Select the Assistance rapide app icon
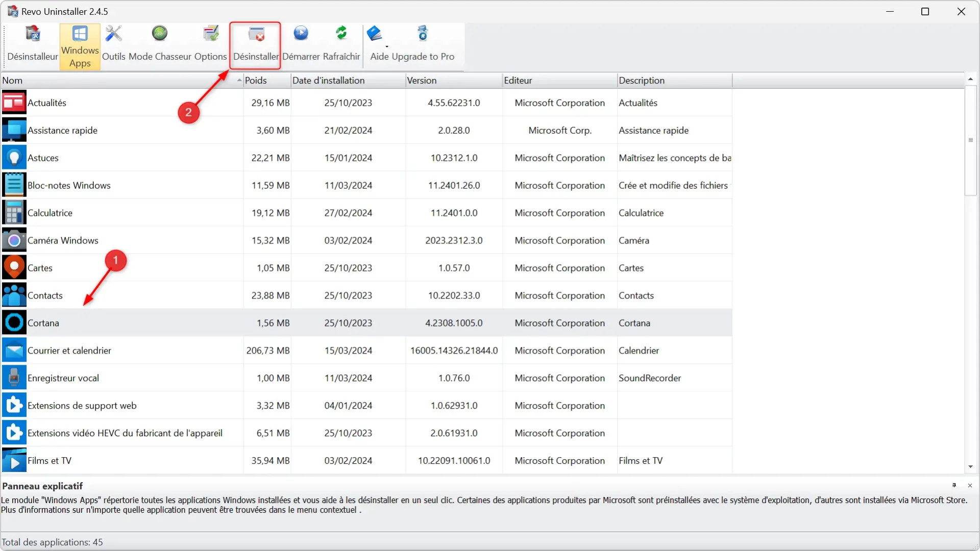This screenshot has height=551, width=980. click(14, 130)
